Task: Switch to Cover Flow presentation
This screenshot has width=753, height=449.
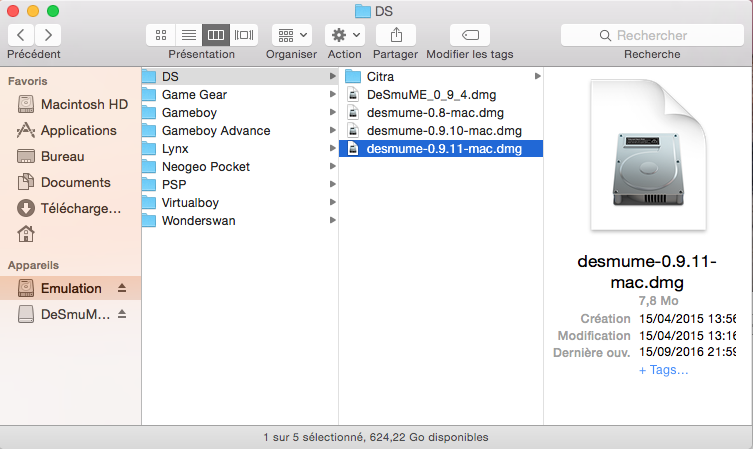Action: pos(244,35)
